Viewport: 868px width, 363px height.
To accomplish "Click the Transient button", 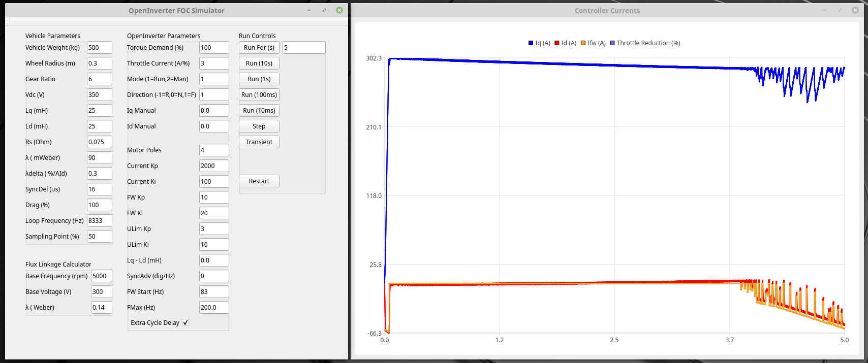I will tap(259, 142).
